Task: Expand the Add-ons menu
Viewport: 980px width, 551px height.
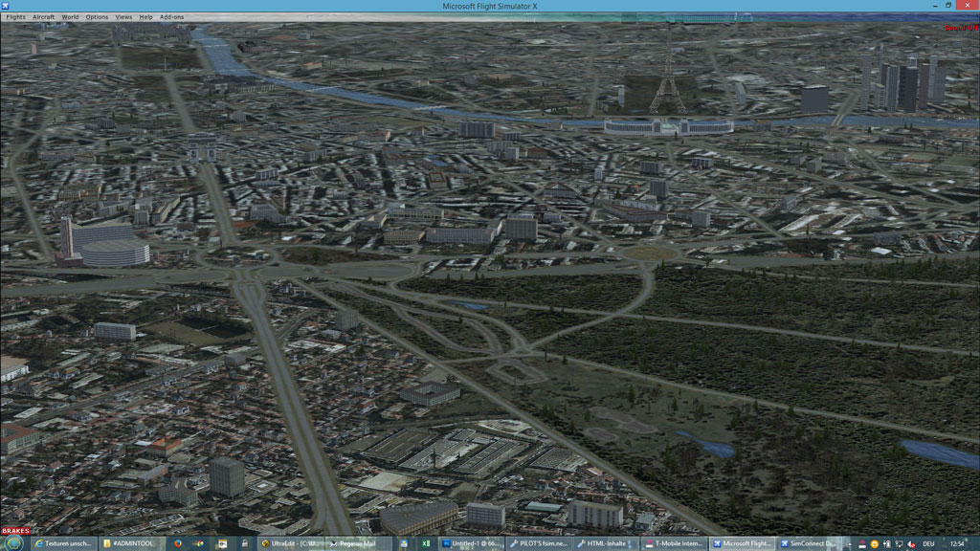Action: click(172, 17)
